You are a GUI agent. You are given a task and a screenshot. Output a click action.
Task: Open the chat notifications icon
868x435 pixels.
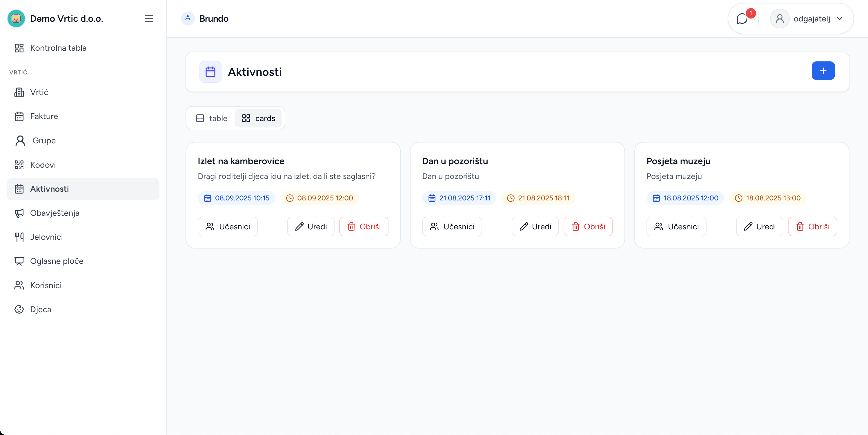pos(742,19)
